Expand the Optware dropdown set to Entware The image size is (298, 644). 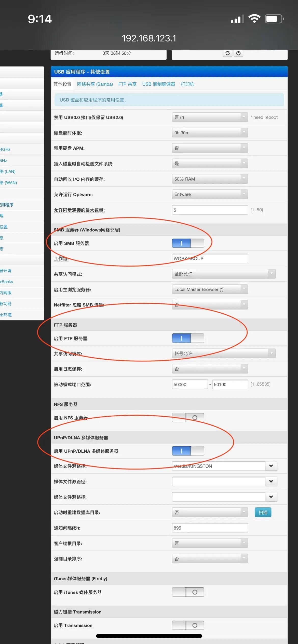210,194
